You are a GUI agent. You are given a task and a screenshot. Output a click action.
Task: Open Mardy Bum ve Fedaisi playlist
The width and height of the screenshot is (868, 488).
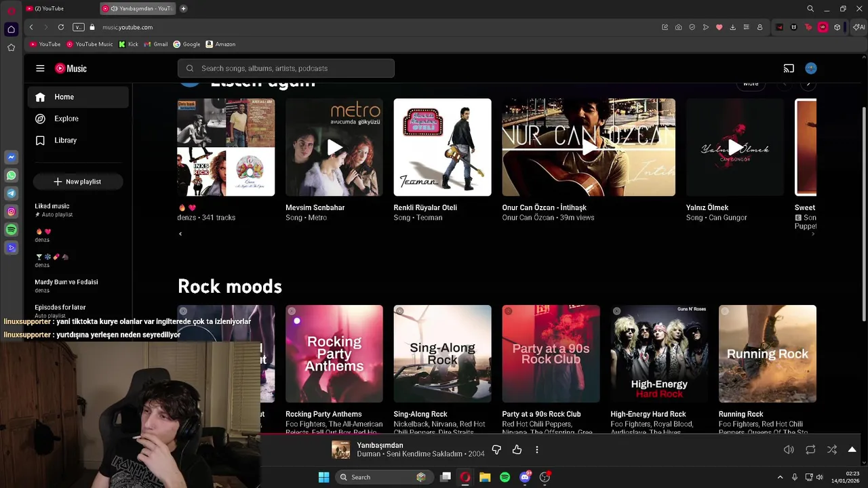click(x=78, y=285)
